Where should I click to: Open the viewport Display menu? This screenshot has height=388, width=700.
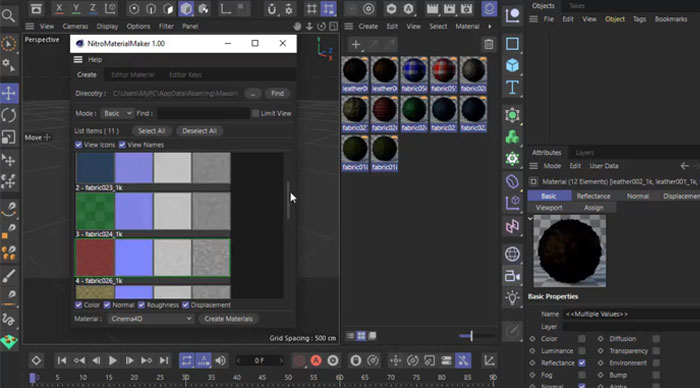[107, 26]
